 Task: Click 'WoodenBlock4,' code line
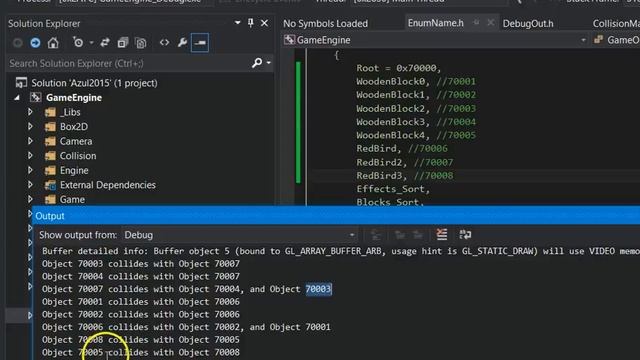click(393, 135)
